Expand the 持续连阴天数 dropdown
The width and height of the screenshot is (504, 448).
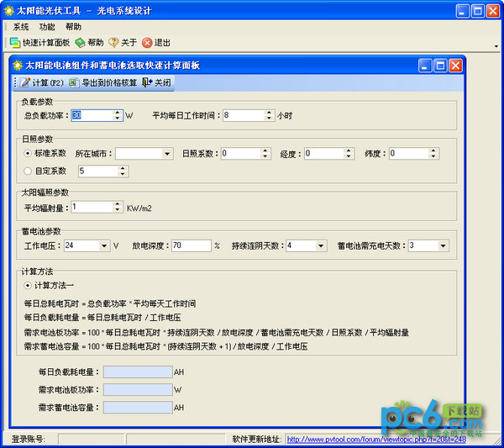point(320,245)
